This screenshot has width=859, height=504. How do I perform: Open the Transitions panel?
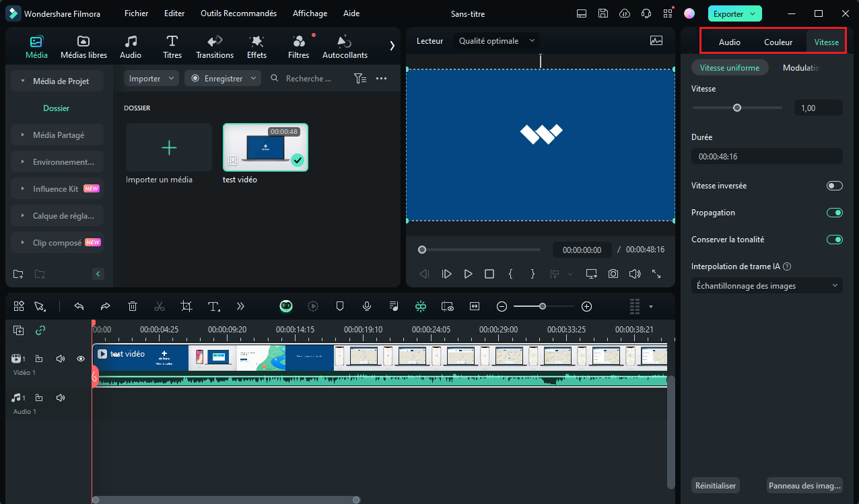pyautogui.click(x=215, y=47)
